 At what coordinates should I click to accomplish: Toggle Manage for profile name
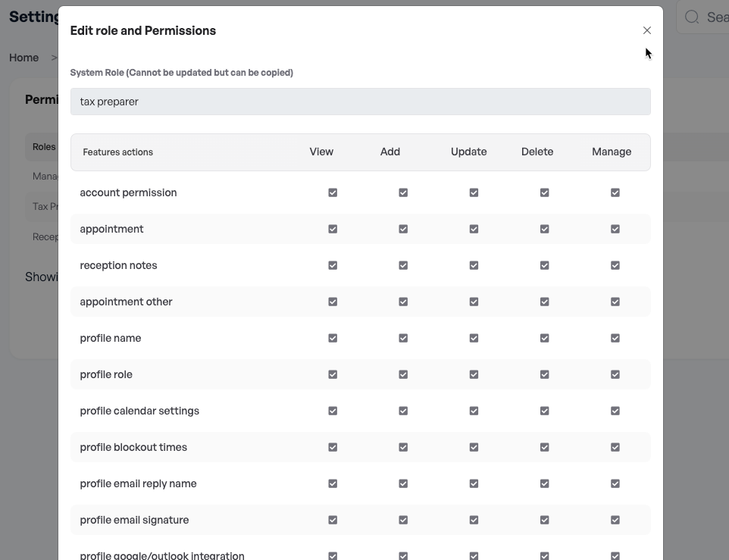pyautogui.click(x=615, y=338)
